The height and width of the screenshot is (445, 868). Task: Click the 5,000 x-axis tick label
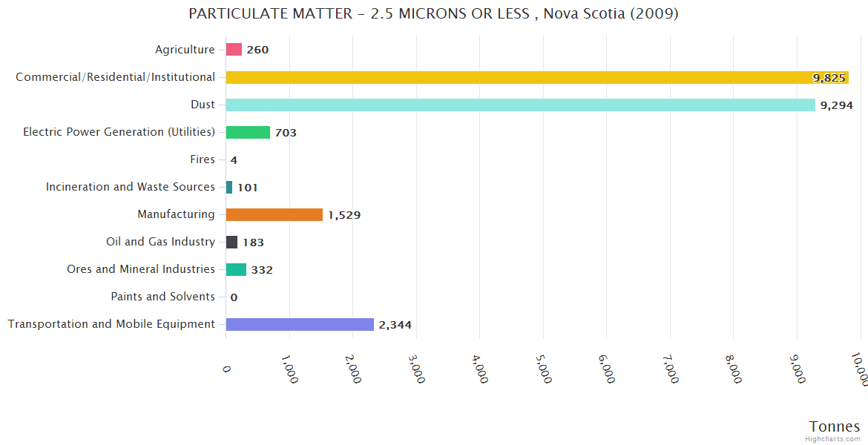tap(544, 368)
